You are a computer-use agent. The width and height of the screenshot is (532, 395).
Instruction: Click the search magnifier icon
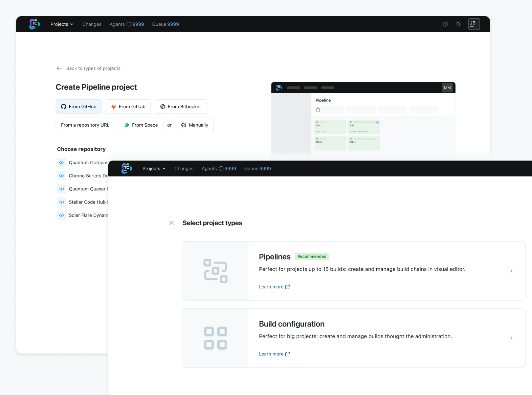[x=458, y=24]
